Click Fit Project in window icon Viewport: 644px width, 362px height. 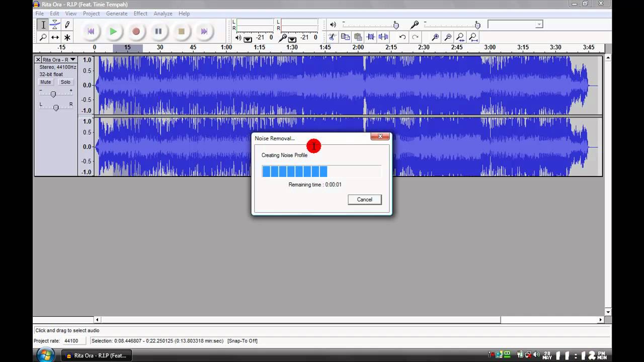pos(473,37)
